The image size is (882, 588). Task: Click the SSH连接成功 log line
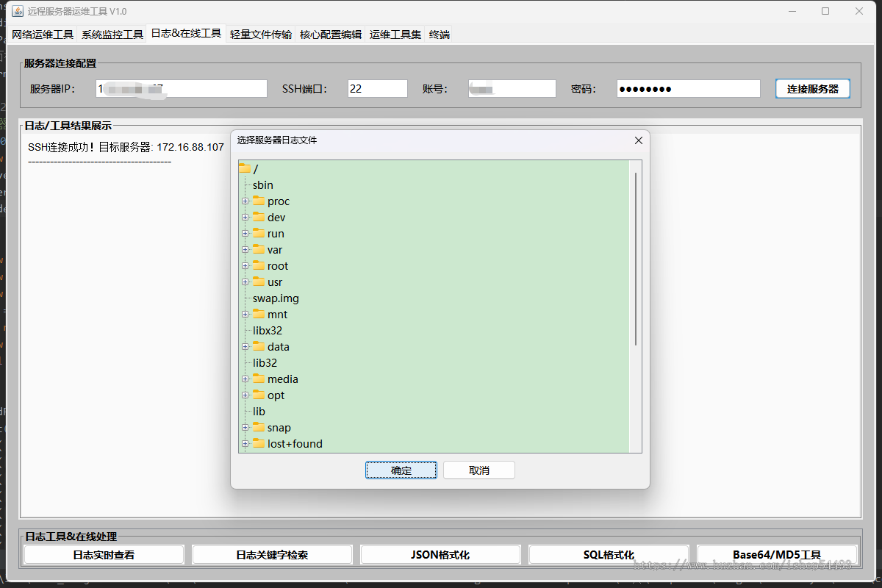pyautogui.click(x=126, y=147)
